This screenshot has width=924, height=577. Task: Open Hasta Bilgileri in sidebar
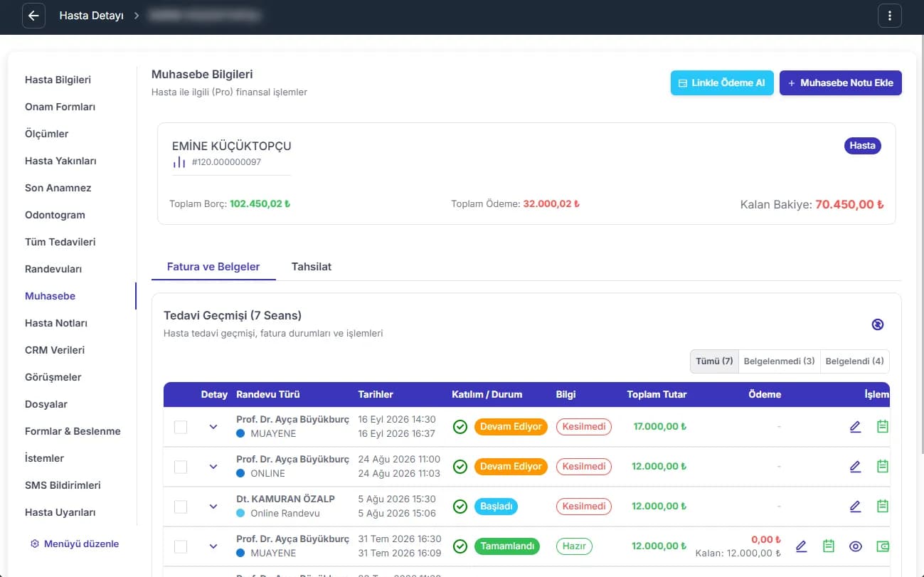pyautogui.click(x=58, y=80)
